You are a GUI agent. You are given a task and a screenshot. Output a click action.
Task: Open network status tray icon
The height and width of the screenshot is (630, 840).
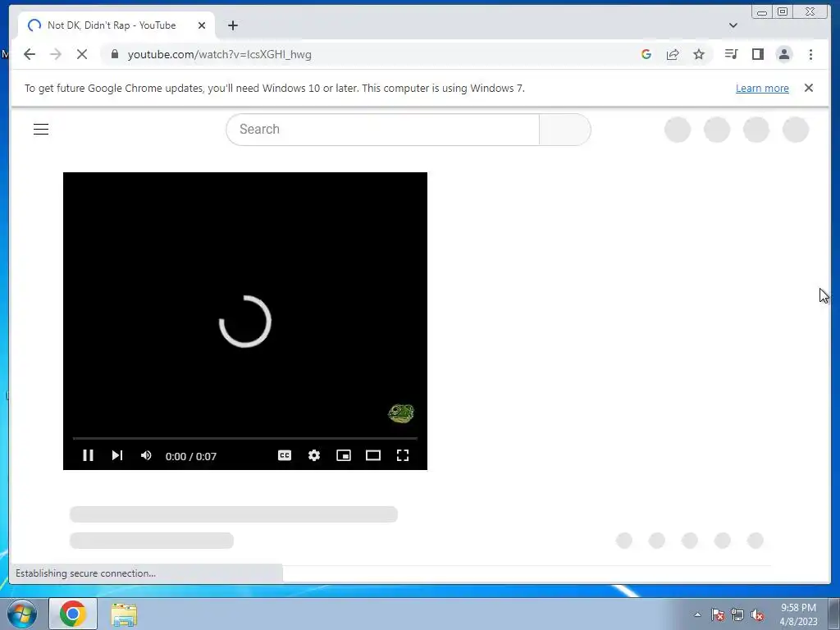[x=737, y=614]
